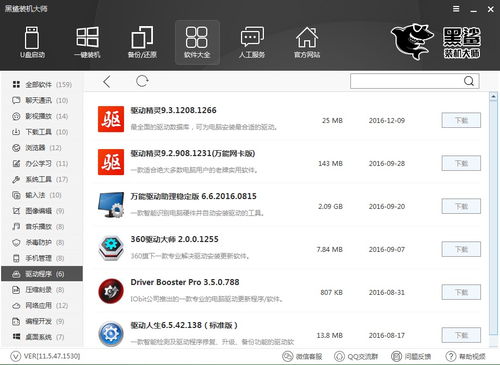Select 影视播放 (14) category
The width and height of the screenshot is (500, 365).
click(x=42, y=116)
